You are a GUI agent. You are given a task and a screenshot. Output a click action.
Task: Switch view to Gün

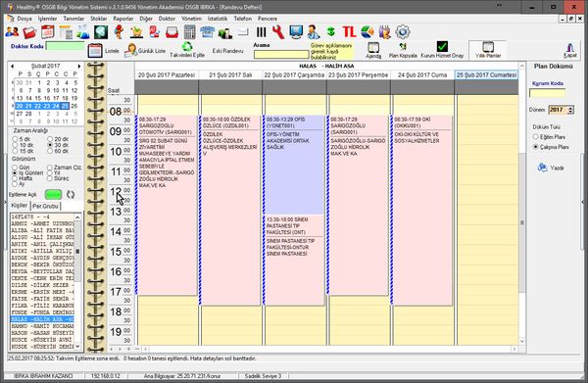click(15, 168)
